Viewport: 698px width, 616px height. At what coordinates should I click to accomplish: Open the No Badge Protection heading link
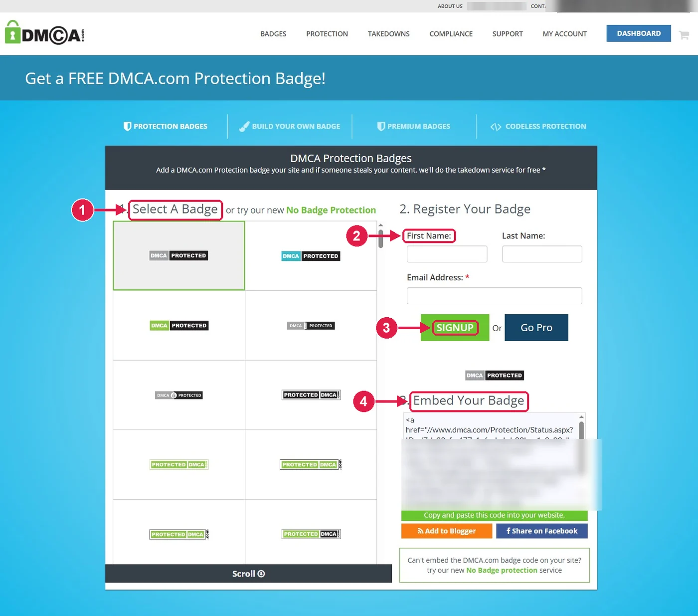click(331, 210)
